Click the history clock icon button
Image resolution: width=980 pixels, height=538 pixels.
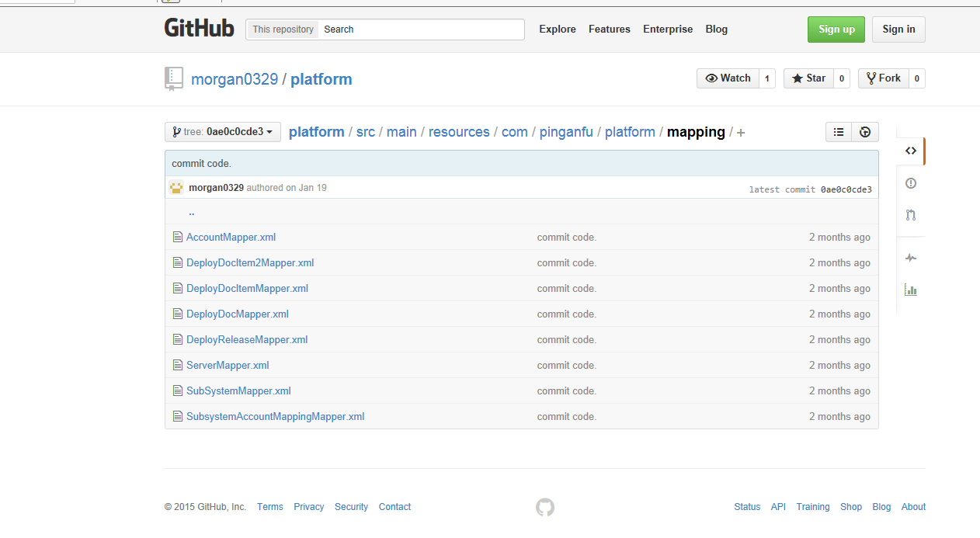[x=865, y=132]
